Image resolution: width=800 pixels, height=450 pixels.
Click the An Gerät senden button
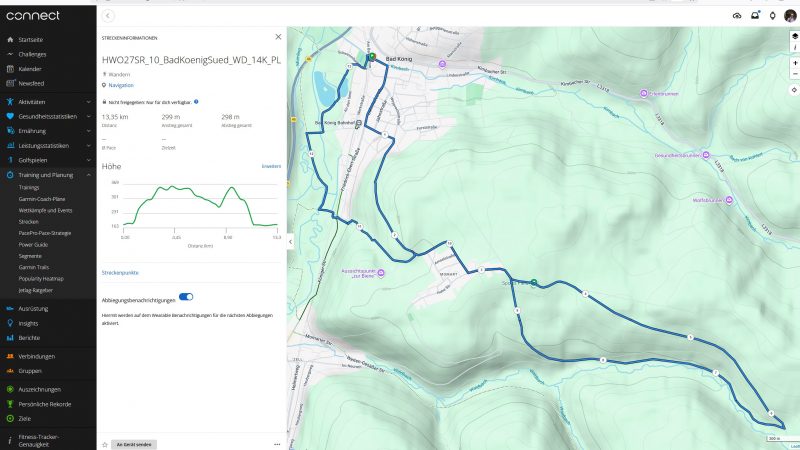tap(133, 443)
